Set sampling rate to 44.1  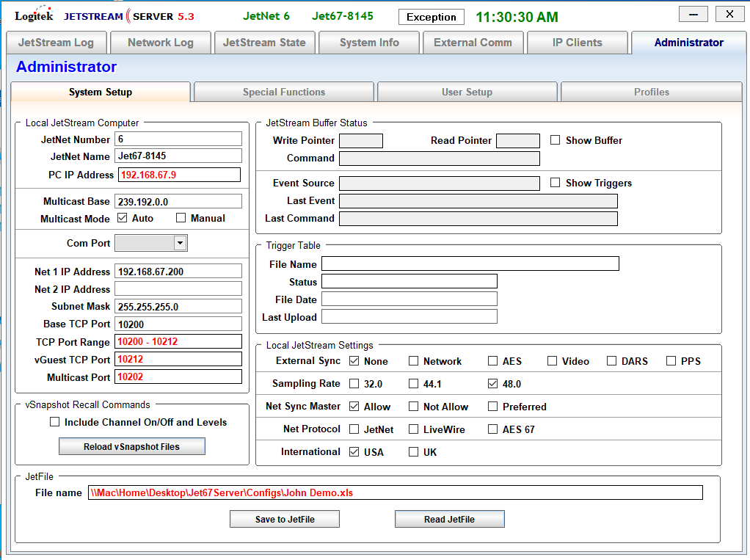coord(414,384)
